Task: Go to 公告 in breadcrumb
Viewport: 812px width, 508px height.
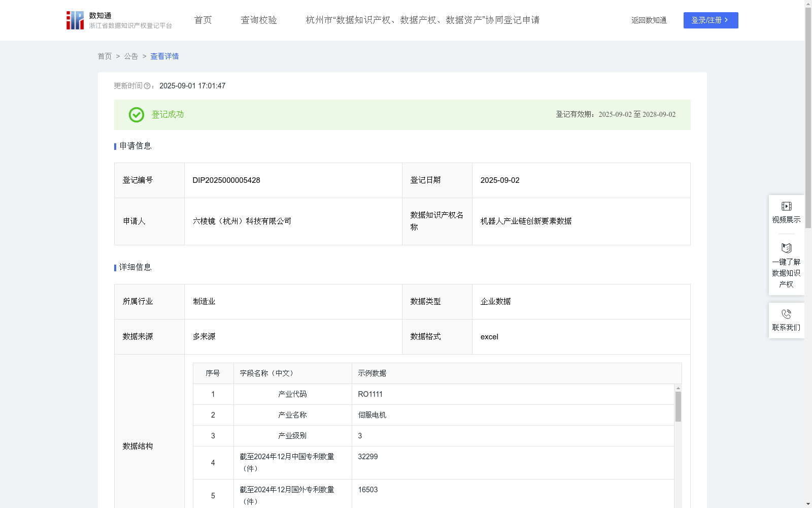Action: pos(131,56)
